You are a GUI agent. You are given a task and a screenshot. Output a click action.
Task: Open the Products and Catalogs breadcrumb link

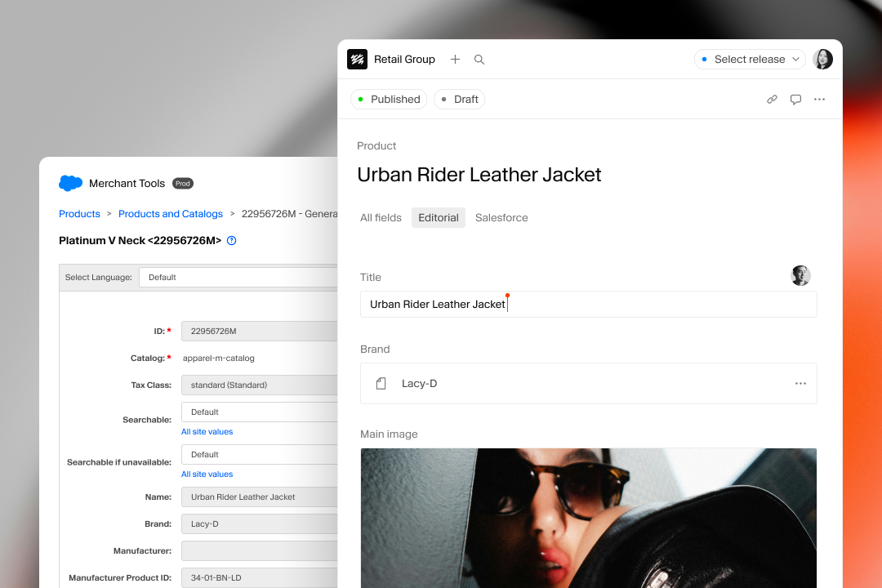(171, 214)
